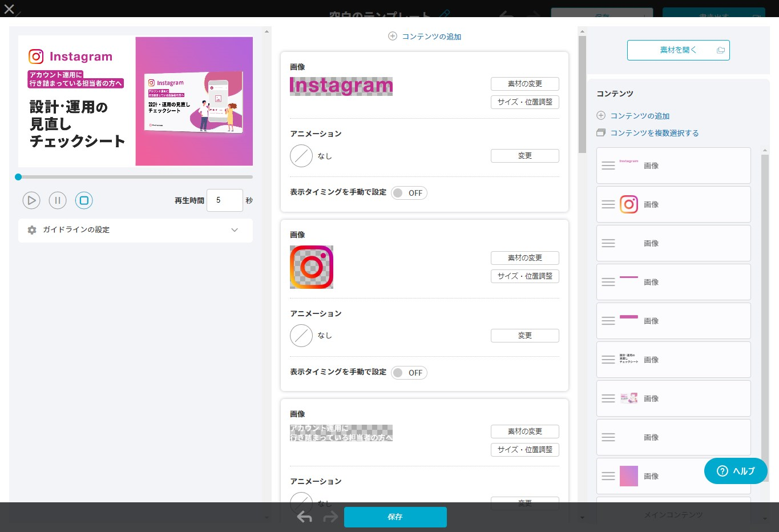Click 素材の変更 for the Instagram wordmark image
The image size is (779, 532).
(524, 84)
